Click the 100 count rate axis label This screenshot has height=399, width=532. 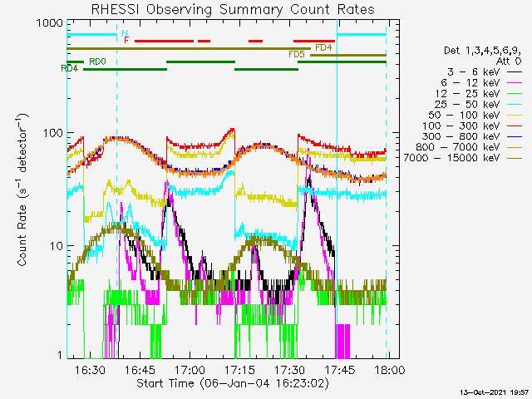(53, 133)
